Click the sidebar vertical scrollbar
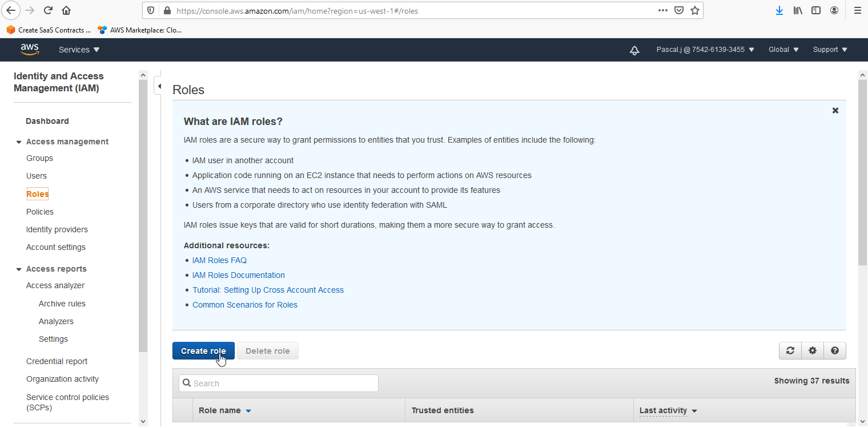The width and height of the screenshot is (868, 428). point(143,217)
